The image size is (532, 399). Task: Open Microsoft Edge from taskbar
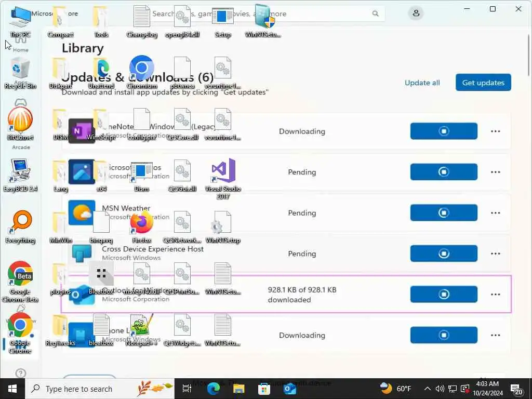click(x=214, y=389)
